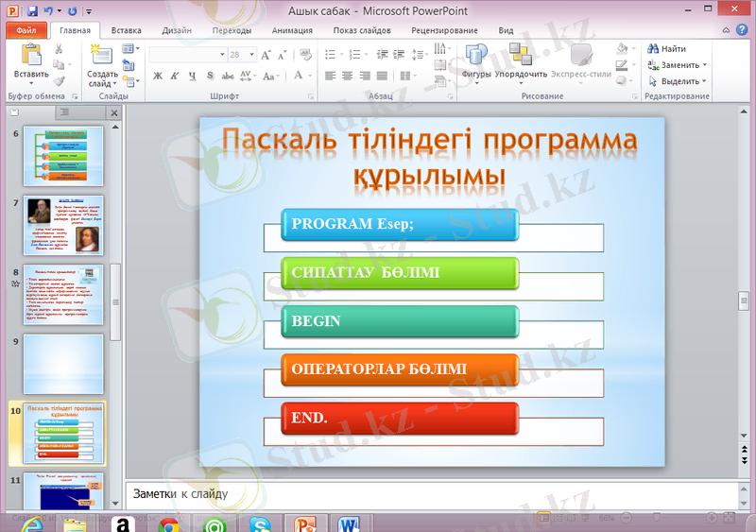Expand the Выделить dropdown
Viewport: 756px width, 532px height.
705,81
